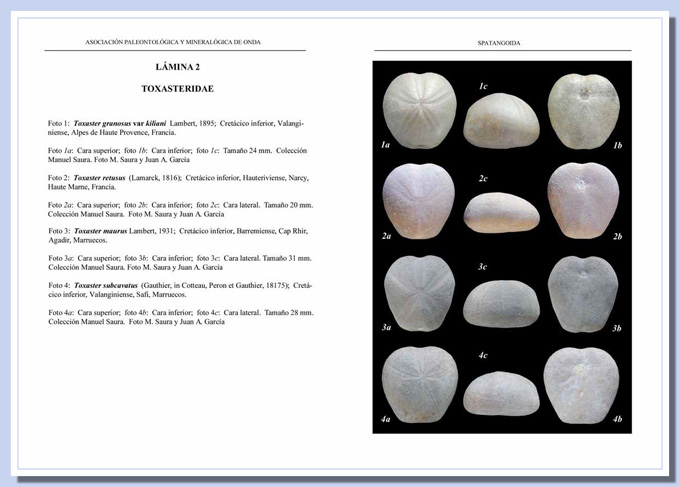Click the text Tamaño 31 mm
680x487 pixels.
click(x=287, y=258)
